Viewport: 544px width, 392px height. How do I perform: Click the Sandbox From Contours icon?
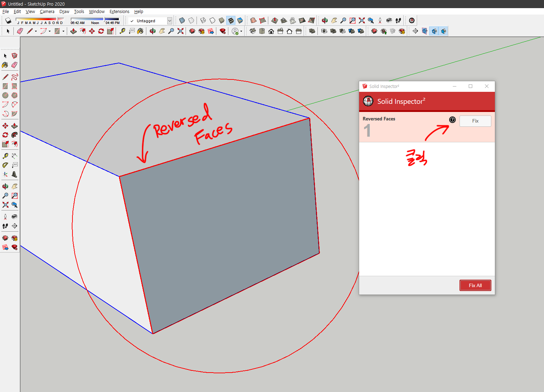click(253, 20)
